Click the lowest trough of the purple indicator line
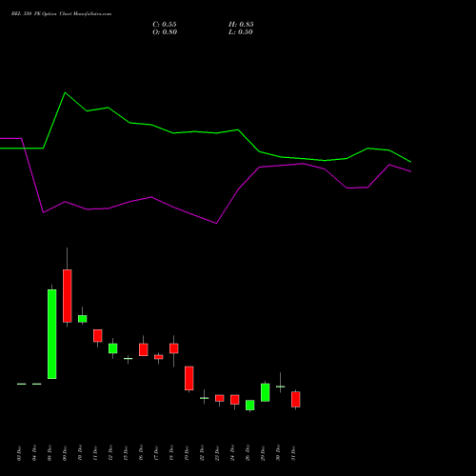 216,224
